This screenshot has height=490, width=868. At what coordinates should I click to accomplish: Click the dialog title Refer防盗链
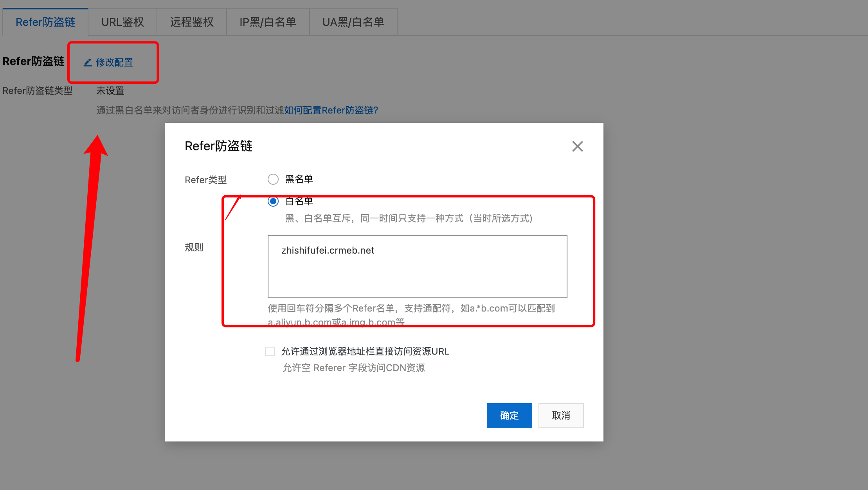pyautogui.click(x=218, y=146)
